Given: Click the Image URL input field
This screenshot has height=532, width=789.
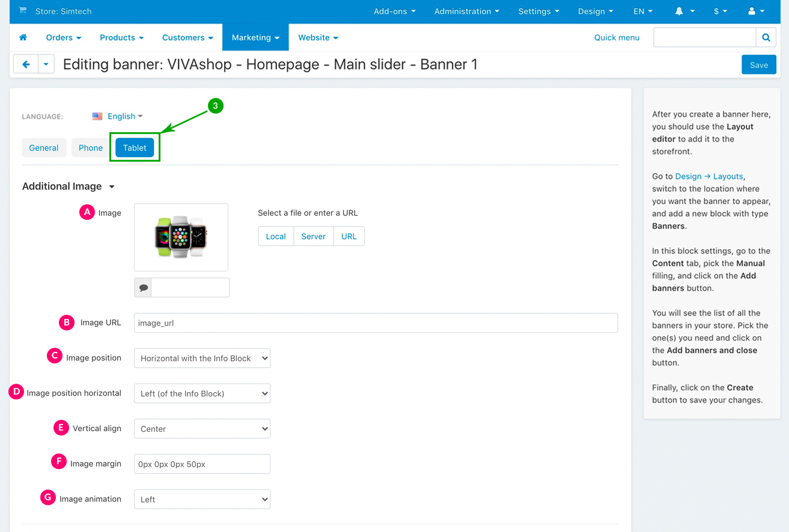Looking at the screenshot, I should click(376, 323).
